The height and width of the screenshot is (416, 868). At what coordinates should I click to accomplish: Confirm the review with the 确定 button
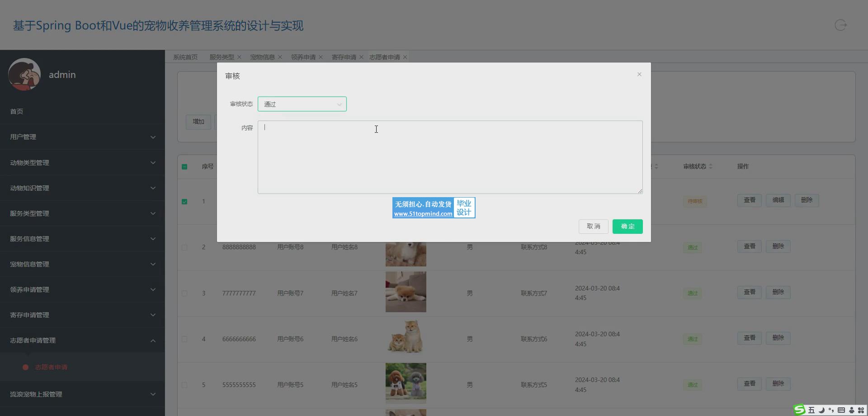pyautogui.click(x=627, y=227)
